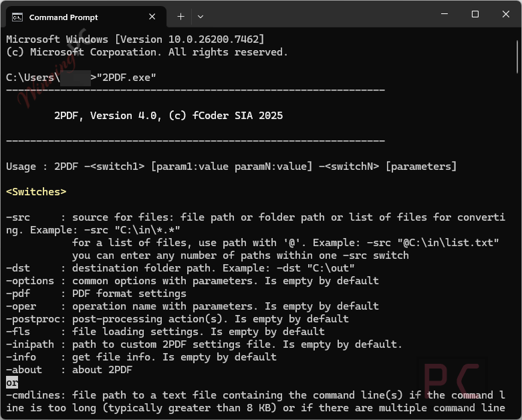Screen dimensions: 522x420
Task: Minimize the terminal window
Action: [444, 14]
